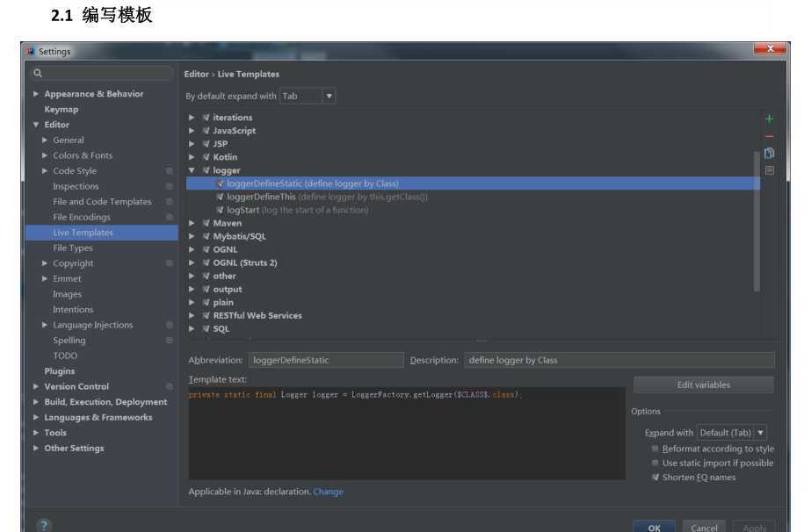Click the Description input field

(619, 360)
